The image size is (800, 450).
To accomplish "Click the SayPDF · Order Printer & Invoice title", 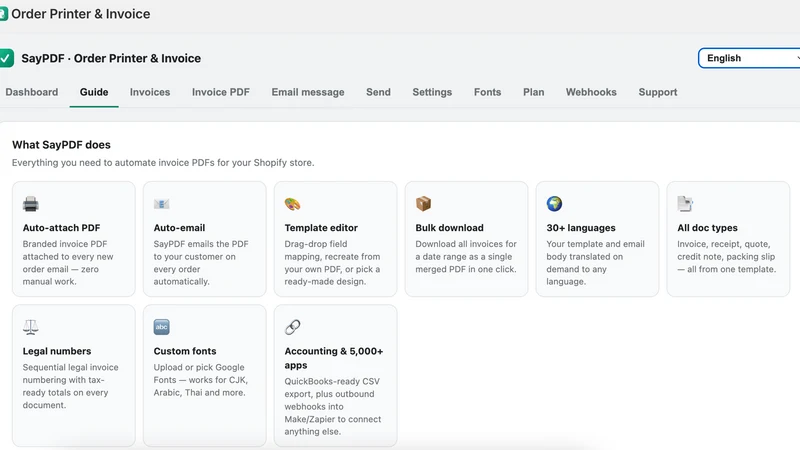I will pyautogui.click(x=111, y=58).
